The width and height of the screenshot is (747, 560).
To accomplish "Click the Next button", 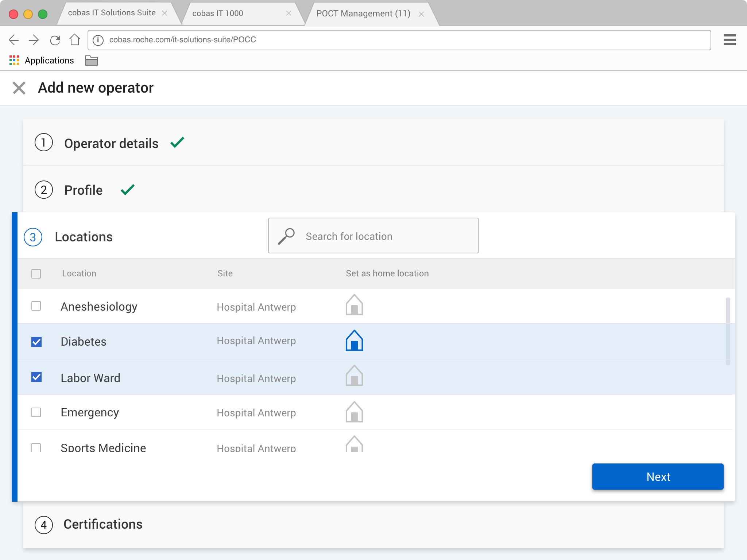I will point(658,477).
